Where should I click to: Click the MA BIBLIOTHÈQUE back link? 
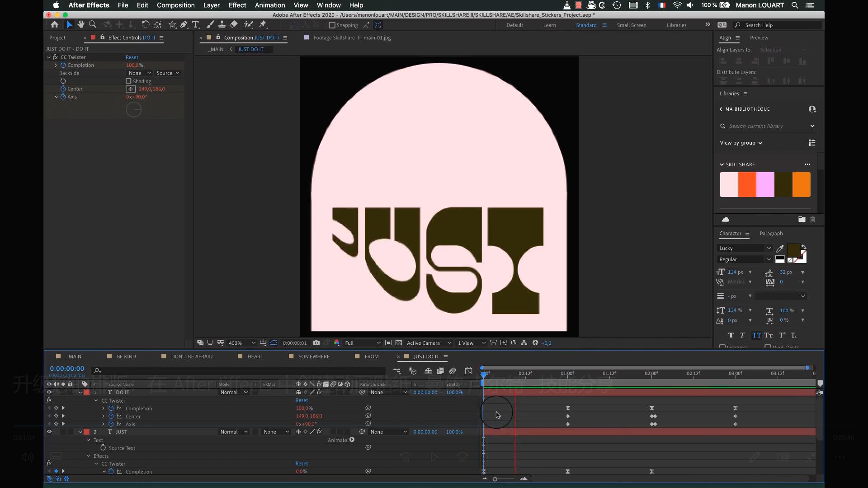click(x=745, y=109)
